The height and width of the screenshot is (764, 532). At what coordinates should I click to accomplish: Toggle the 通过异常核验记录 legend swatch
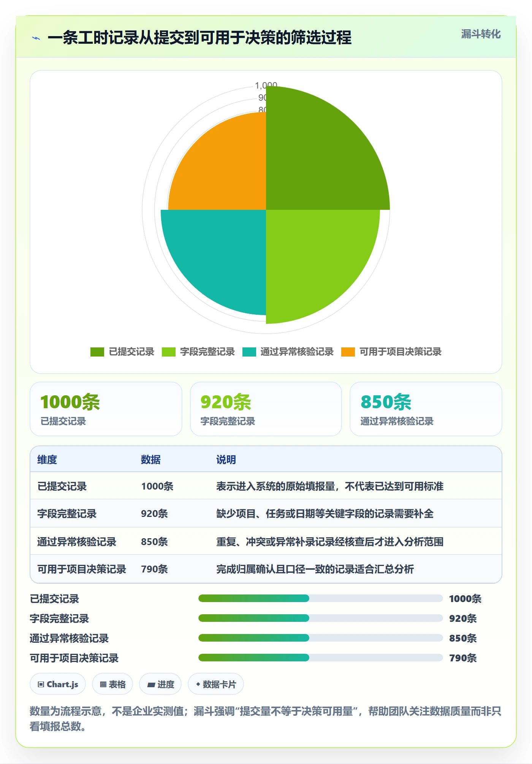pos(249,352)
